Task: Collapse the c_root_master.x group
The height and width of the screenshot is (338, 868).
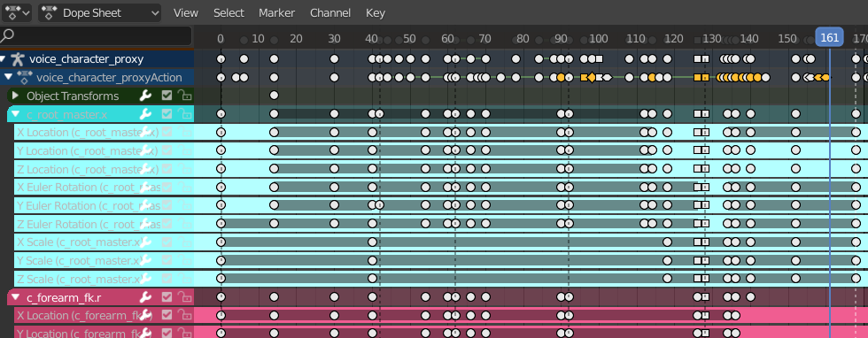Action: [16, 114]
